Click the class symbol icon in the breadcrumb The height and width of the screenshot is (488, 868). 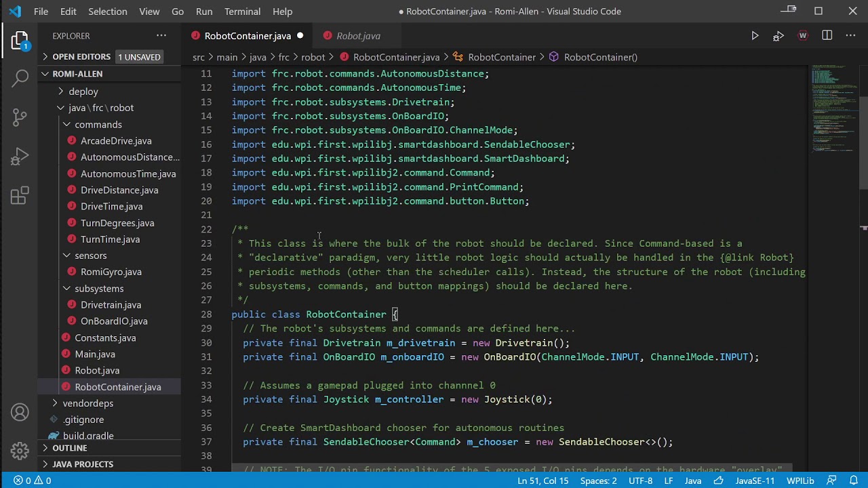(x=458, y=58)
